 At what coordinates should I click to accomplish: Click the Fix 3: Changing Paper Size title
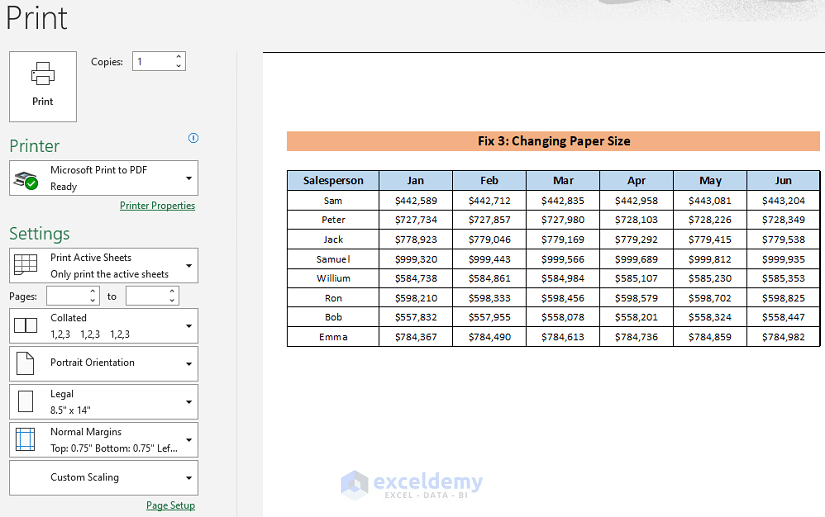coord(554,141)
